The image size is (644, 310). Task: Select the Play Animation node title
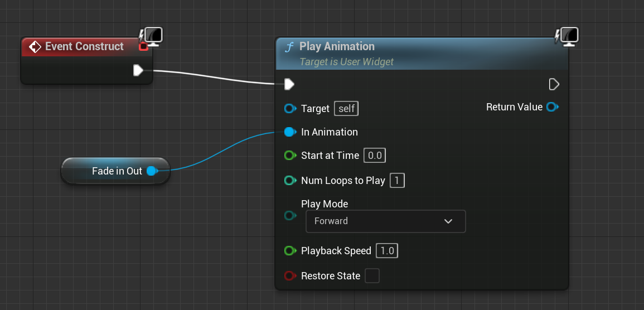(337, 46)
